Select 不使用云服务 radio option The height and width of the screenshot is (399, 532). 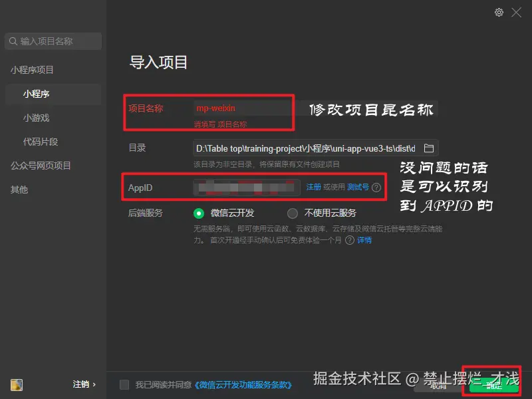[293, 213]
